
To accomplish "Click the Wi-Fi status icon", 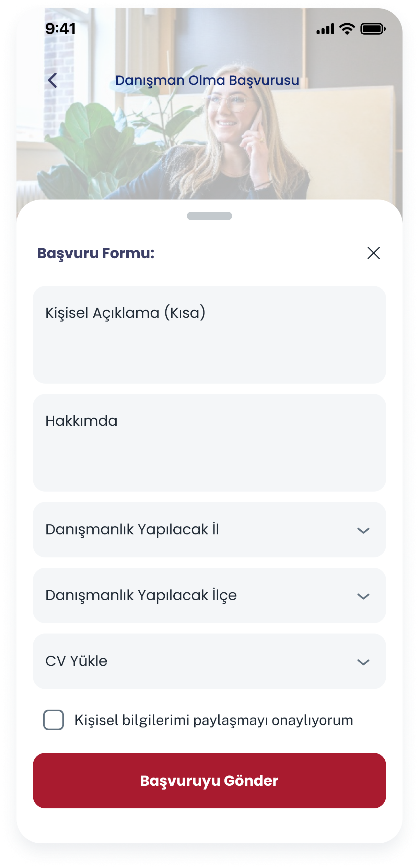I will coord(347,29).
